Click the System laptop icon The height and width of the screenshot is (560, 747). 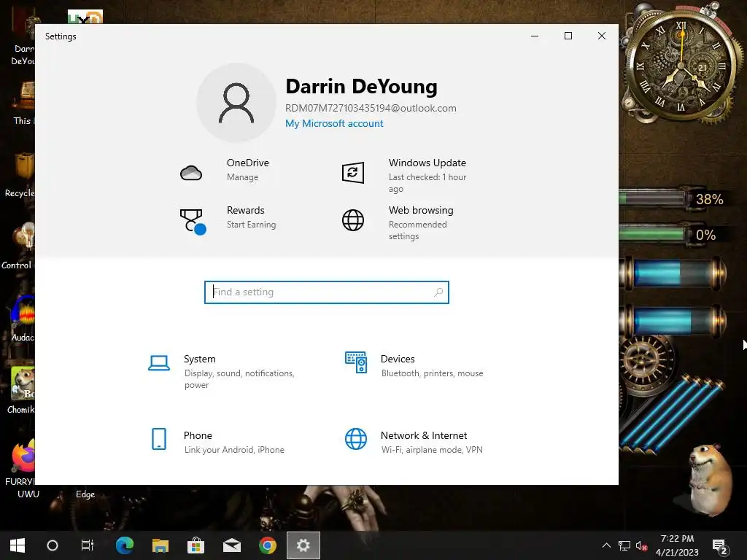coord(158,363)
